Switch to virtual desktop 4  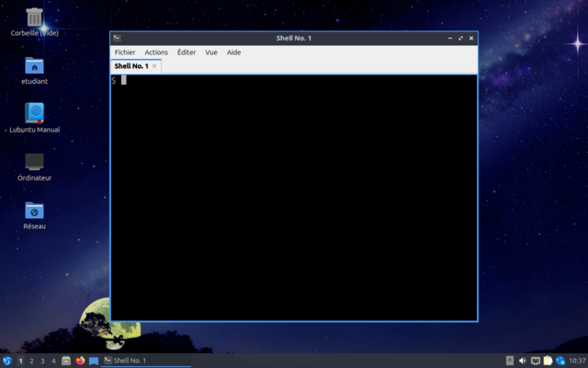click(53, 361)
